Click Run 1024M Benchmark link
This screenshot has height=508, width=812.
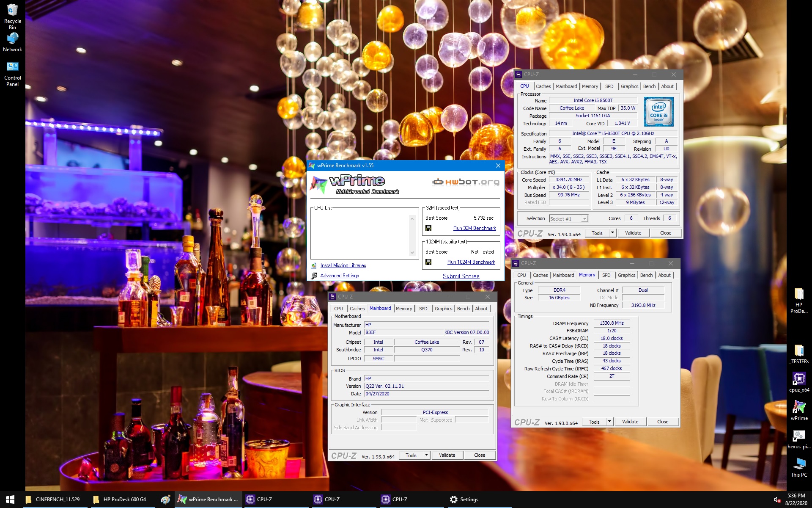(x=471, y=262)
